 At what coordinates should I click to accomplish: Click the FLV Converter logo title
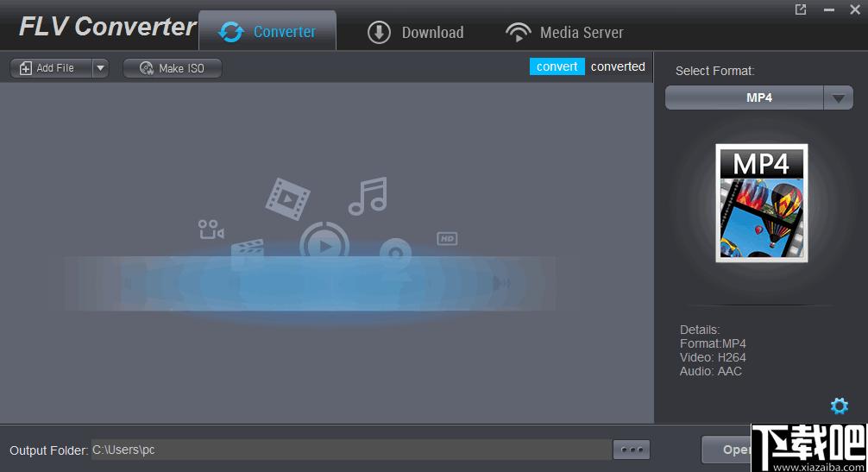(107, 27)
